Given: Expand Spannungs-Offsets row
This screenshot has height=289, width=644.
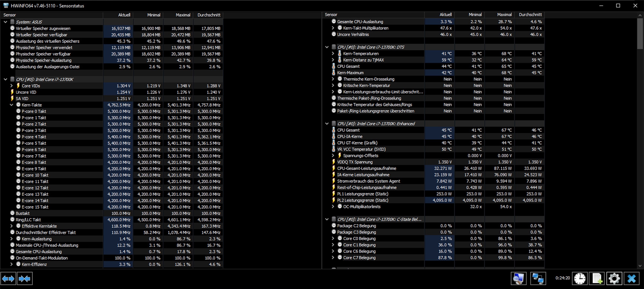Looking at the screenshot, I should point(333,156).
